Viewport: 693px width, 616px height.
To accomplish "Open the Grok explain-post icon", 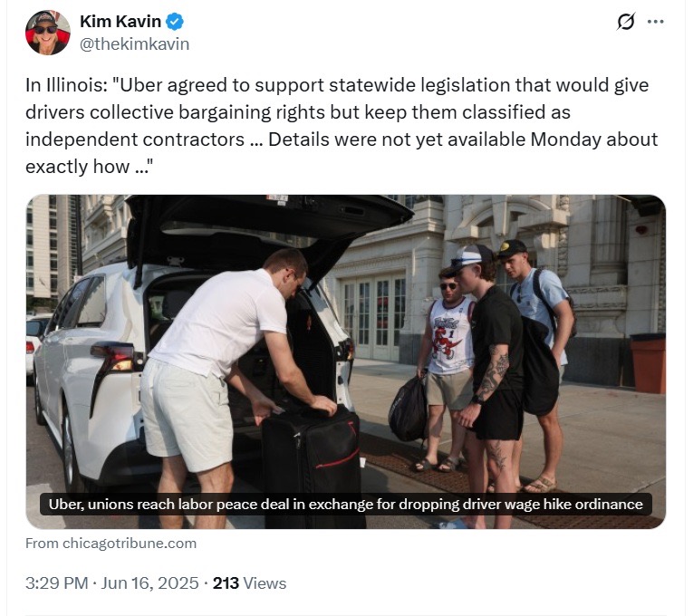I will click(x=626, y=22).
